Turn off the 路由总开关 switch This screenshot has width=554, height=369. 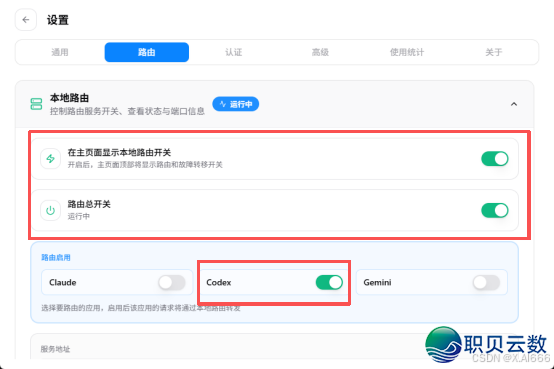495,210
